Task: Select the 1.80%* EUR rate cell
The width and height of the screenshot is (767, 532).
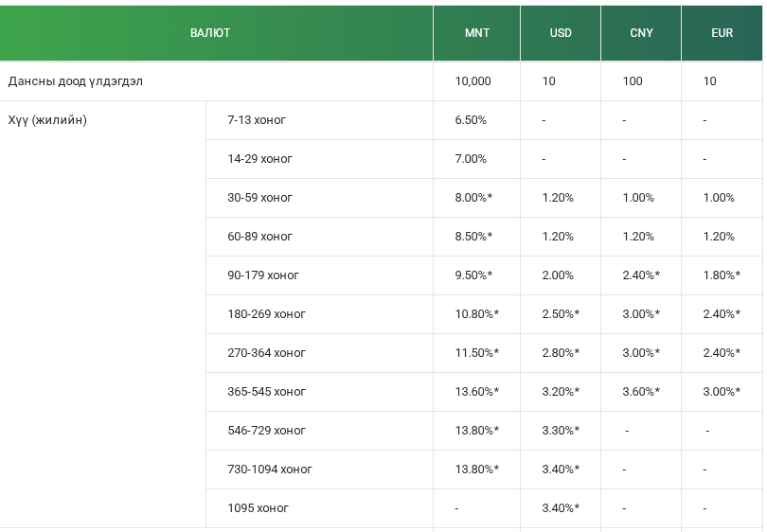Action: tap(722, 275)
